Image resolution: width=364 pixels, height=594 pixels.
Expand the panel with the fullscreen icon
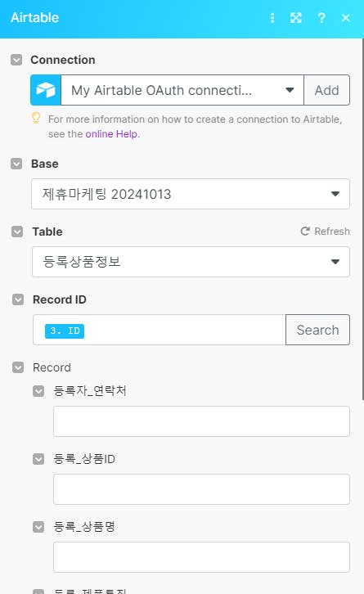[296, 18]
